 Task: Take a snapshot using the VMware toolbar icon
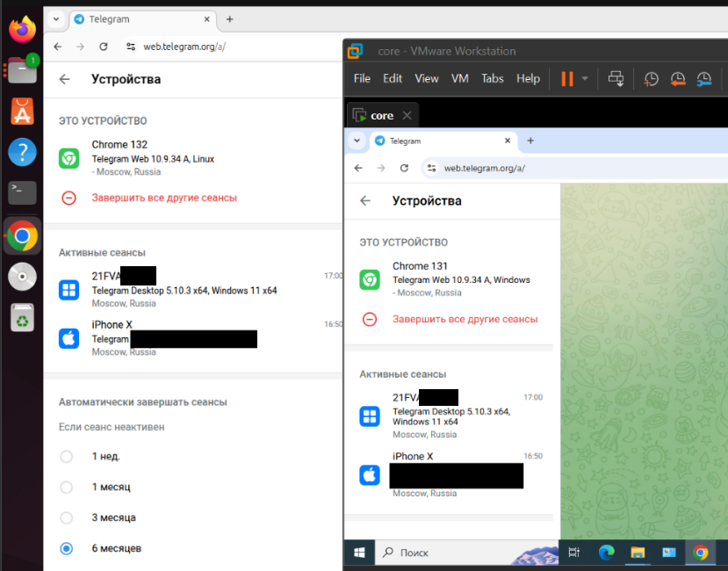coord(651,79)
